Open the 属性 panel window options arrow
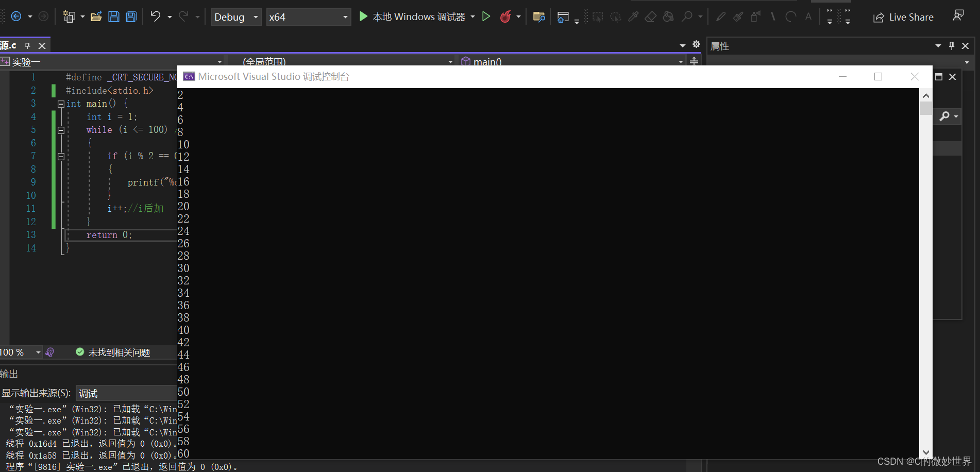Image resolution: width=980 pixels, height=472 pixels. 938,46
